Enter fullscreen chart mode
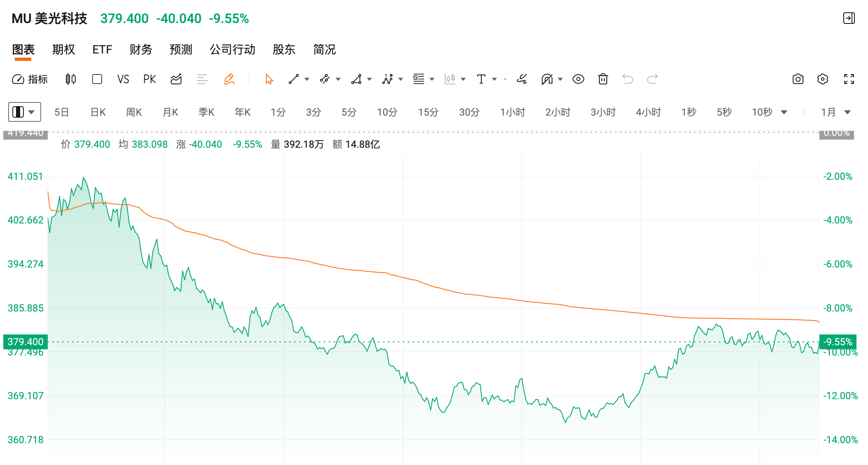The width and height of the screenshot is (868, 465). (x=849, y=79)
